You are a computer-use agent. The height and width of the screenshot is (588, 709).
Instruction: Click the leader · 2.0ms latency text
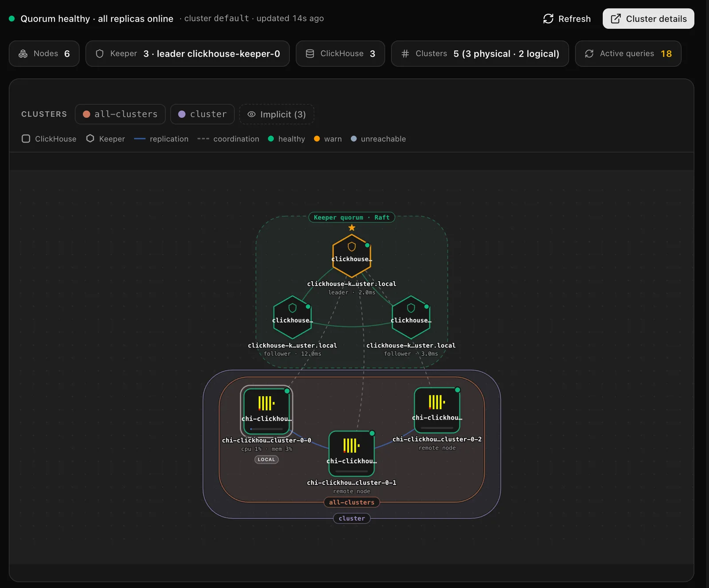click(x=352, y=292)
